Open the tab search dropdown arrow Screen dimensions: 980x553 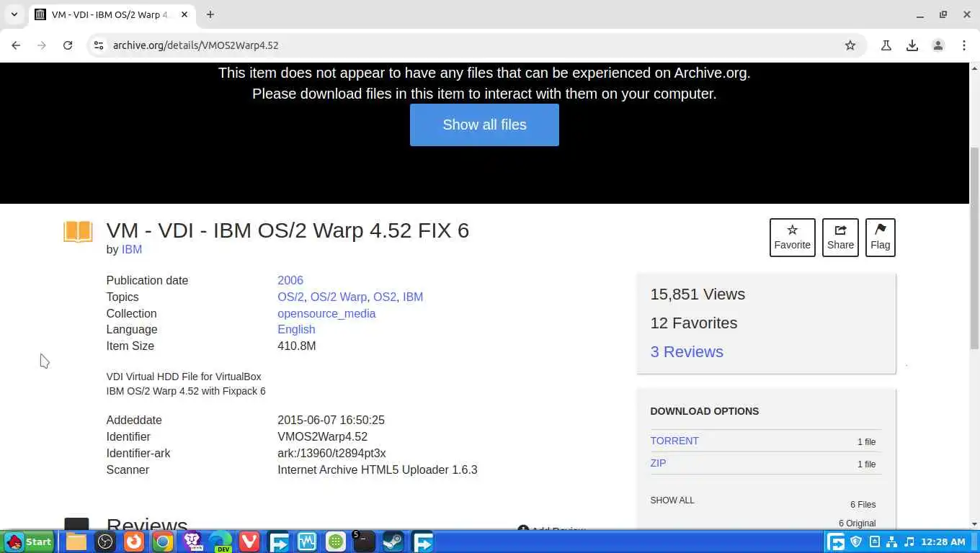click(14, 14)
